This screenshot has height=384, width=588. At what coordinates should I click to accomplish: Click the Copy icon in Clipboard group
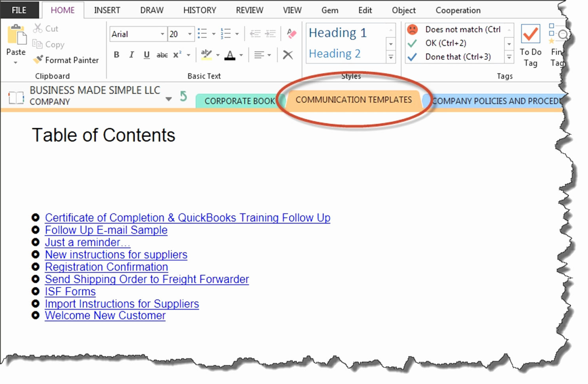pos(37,45)
